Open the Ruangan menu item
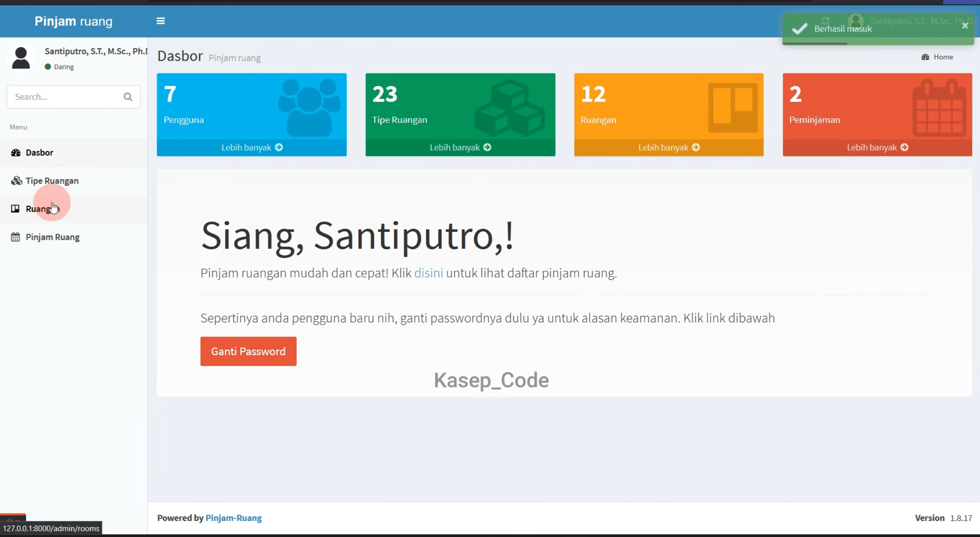Image resolution: width=980 pixels, height=537 pixels. click(x=74, y=209)
